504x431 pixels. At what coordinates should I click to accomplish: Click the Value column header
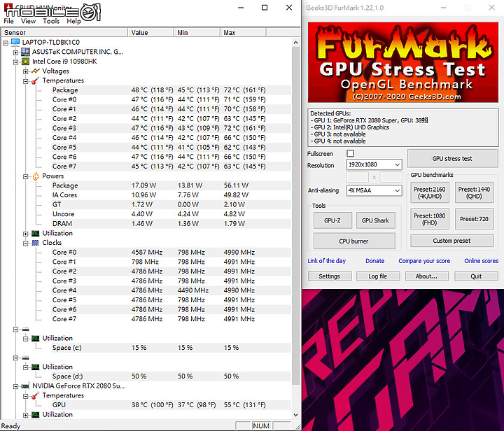pos(150,32)
